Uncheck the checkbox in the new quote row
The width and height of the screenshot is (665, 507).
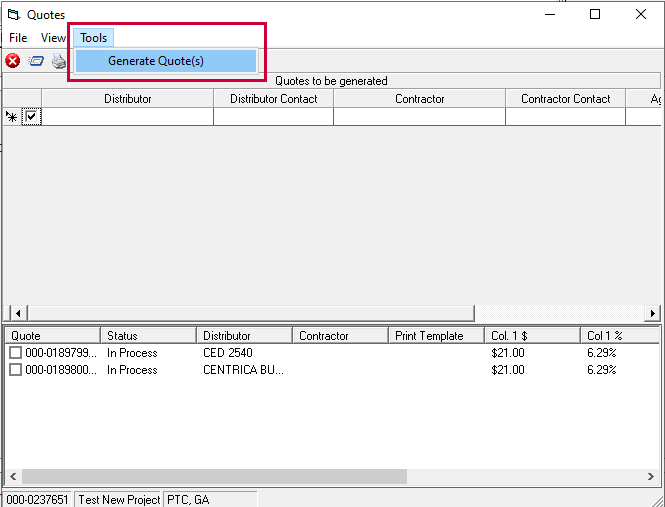point(32,117)
